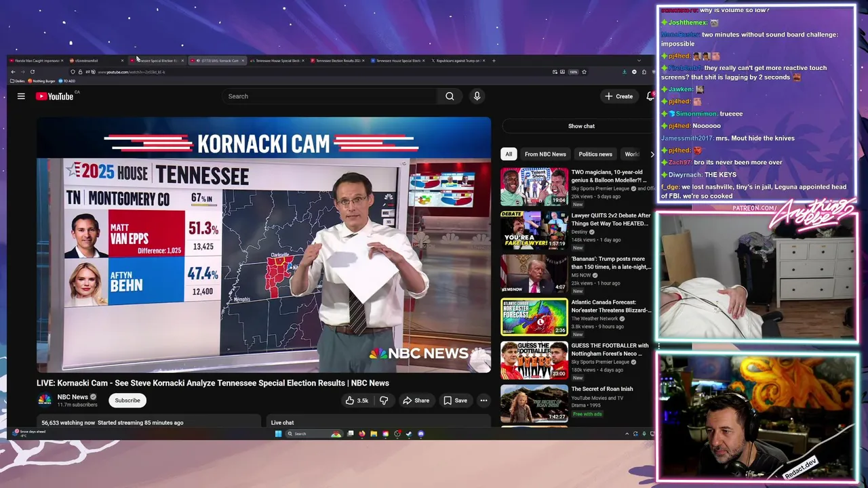868x488 pixels.
Task: Click the search magnifier button
Action: point(450,96)
